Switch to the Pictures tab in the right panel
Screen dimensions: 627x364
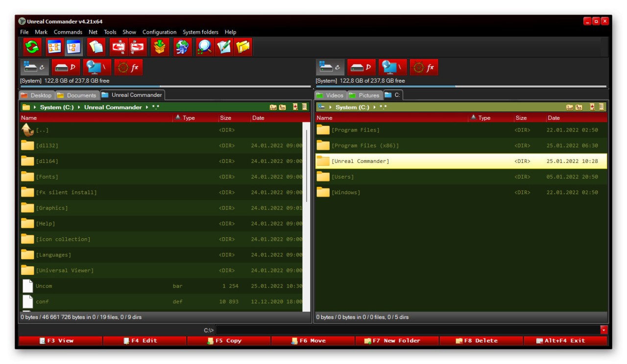pyautogui.click(x=364, y=95)
